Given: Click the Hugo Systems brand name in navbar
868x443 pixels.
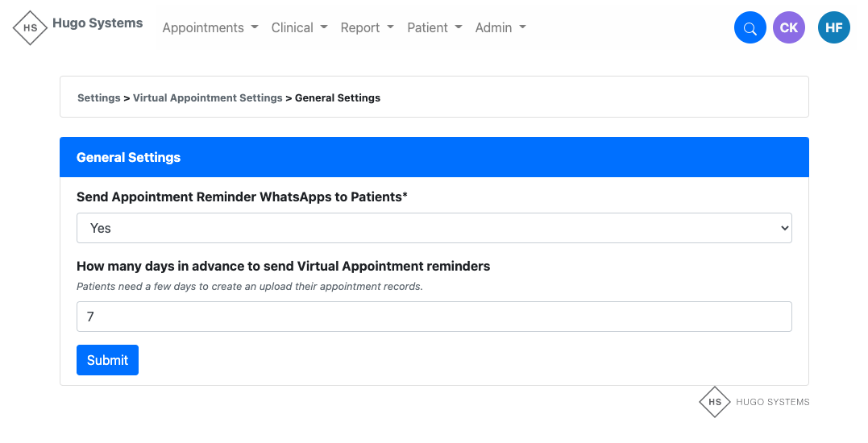Looking at the screenshot, I should click(x=98, y=23).
